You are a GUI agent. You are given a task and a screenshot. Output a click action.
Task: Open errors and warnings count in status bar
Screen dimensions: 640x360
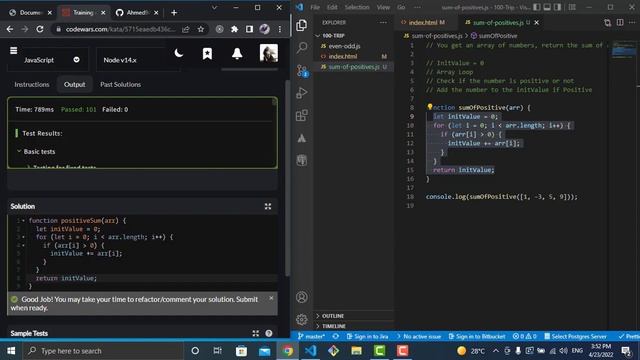click(x=525, y=337)
